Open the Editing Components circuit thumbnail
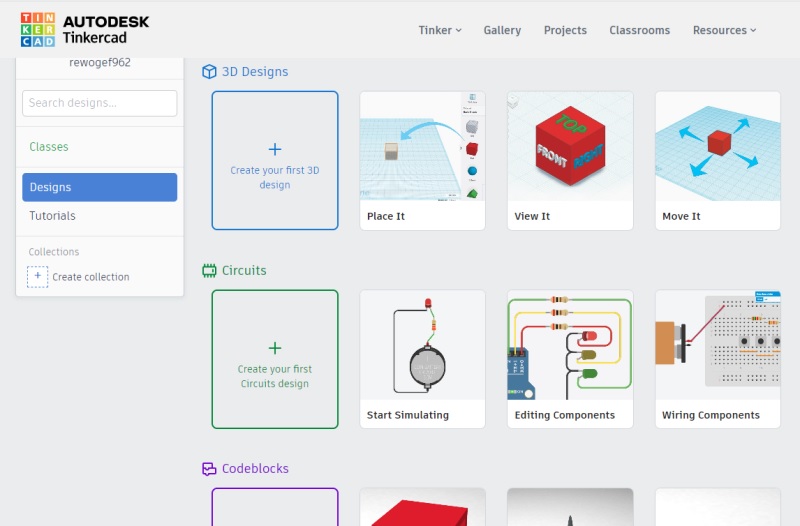 [570, 345]
